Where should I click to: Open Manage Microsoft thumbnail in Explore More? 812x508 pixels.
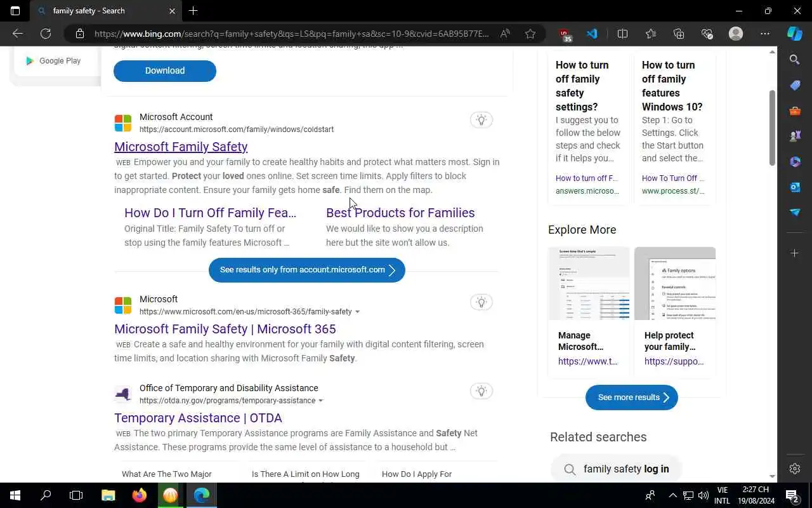point(589,284)
